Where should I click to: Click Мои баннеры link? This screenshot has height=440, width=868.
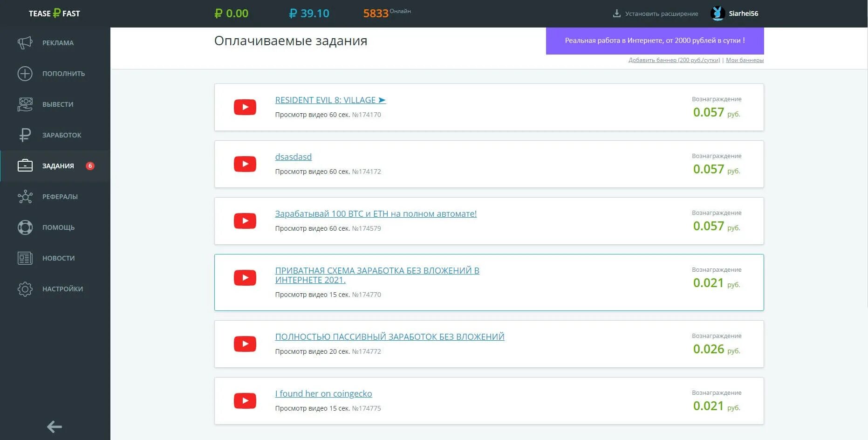(745, 60)
